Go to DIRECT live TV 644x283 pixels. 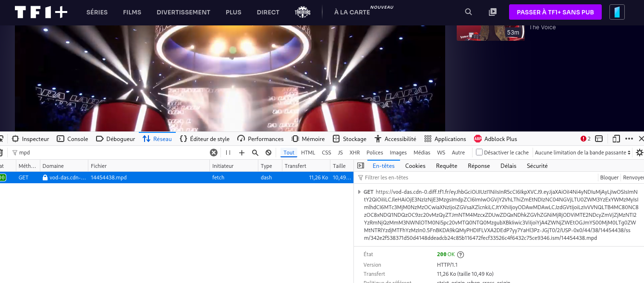[x=268, y=12]
